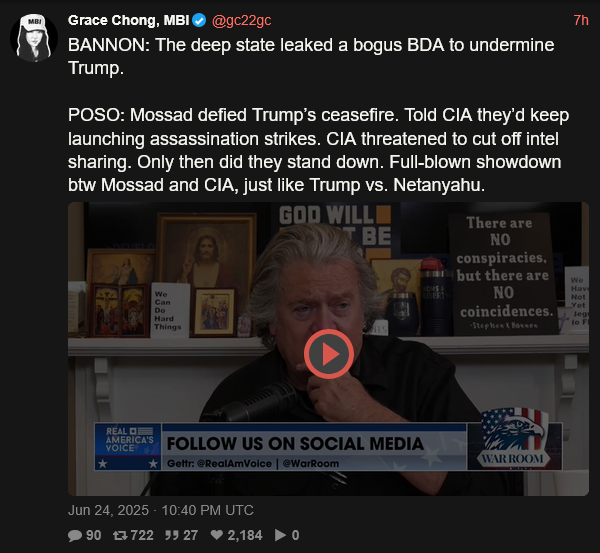
Task: Click the play count triangle icon
Action: pos(280,535)
